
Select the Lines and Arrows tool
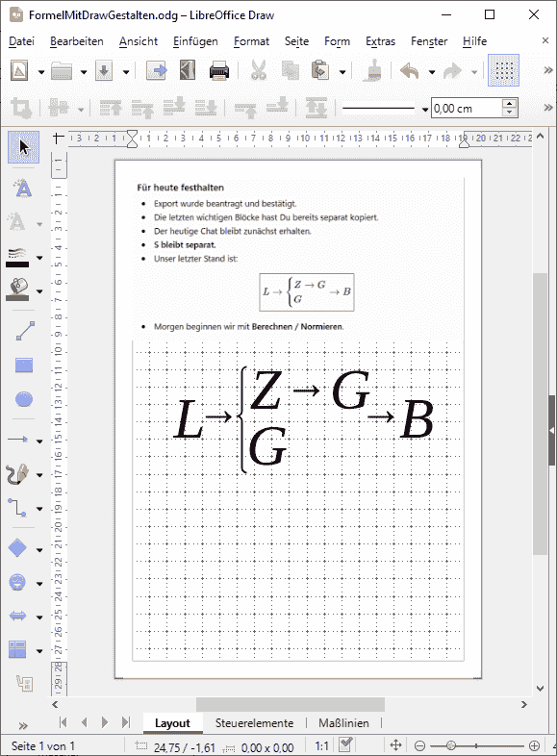click(x=18, y=440)
